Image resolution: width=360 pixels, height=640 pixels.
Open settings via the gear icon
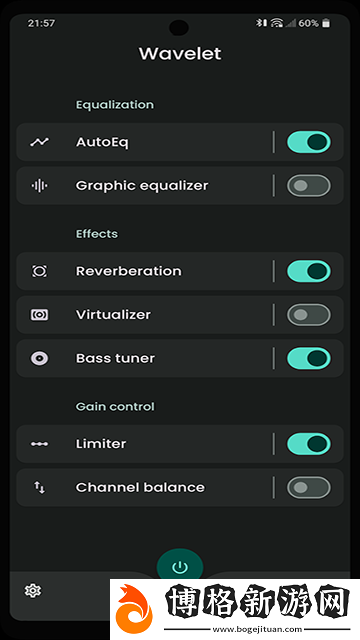point(33,590)
